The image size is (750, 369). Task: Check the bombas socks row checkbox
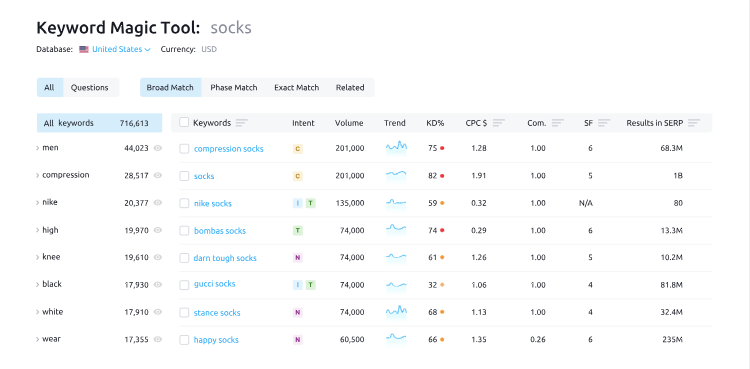(x=184, y=231)
